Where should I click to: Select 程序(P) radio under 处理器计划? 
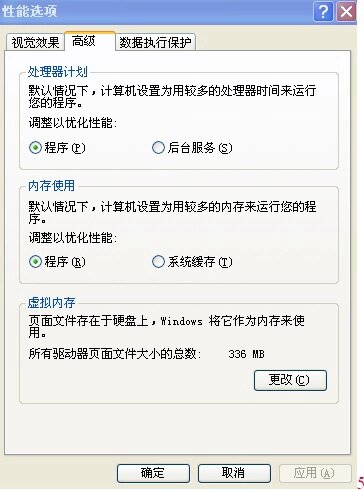[x=35, y=148]
